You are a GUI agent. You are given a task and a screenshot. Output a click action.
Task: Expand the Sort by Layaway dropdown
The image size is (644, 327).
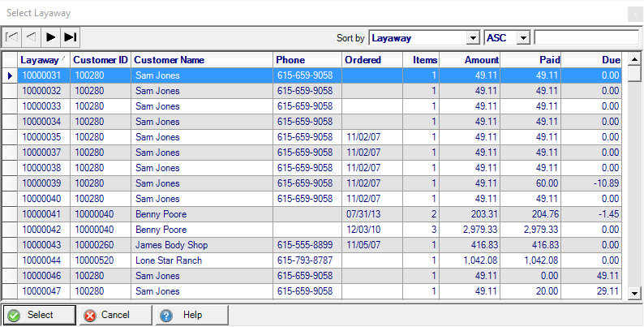coord(473,37)
